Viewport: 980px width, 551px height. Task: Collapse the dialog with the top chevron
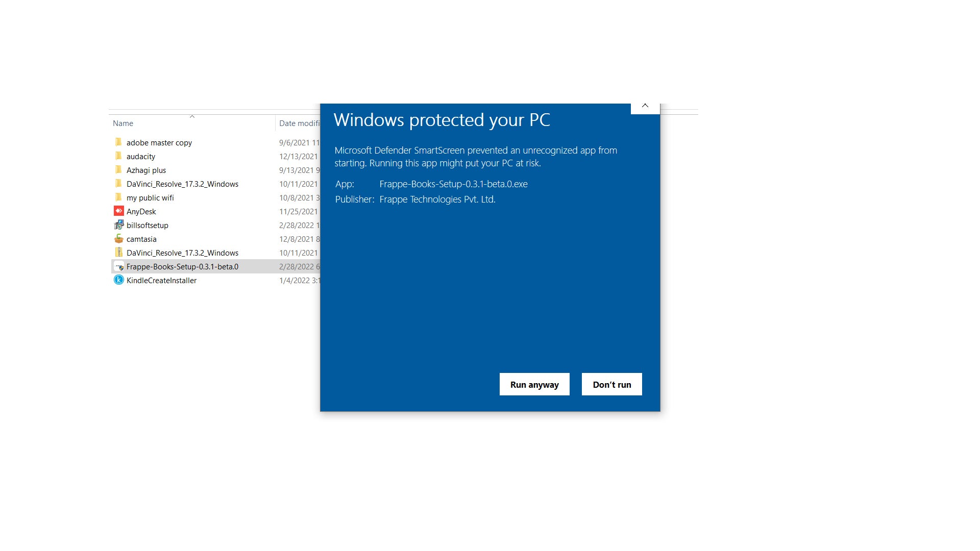tap(645, 106)
